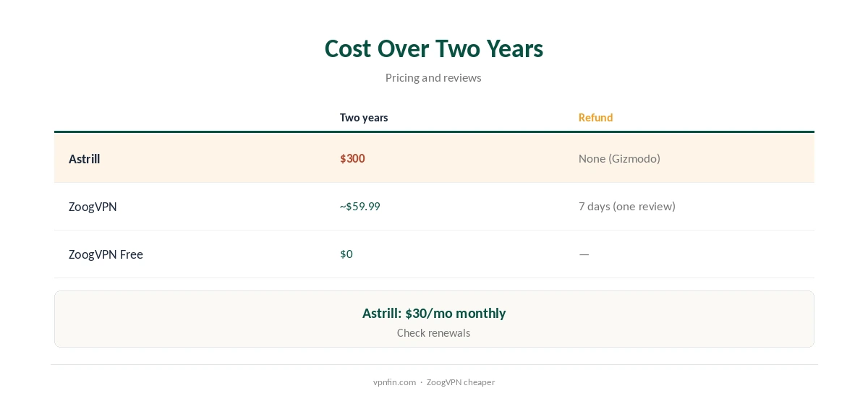Click the 'Refund' column header

click(595, 118)
